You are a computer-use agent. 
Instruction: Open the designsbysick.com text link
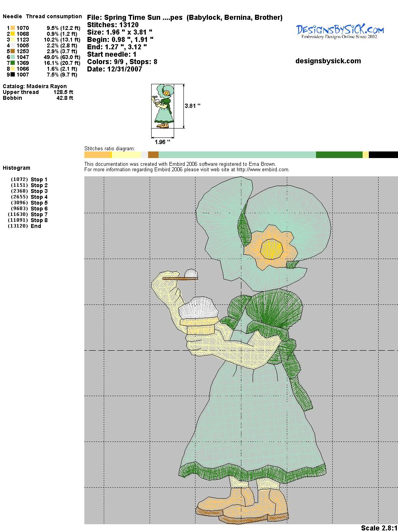[x=328, y=61]
